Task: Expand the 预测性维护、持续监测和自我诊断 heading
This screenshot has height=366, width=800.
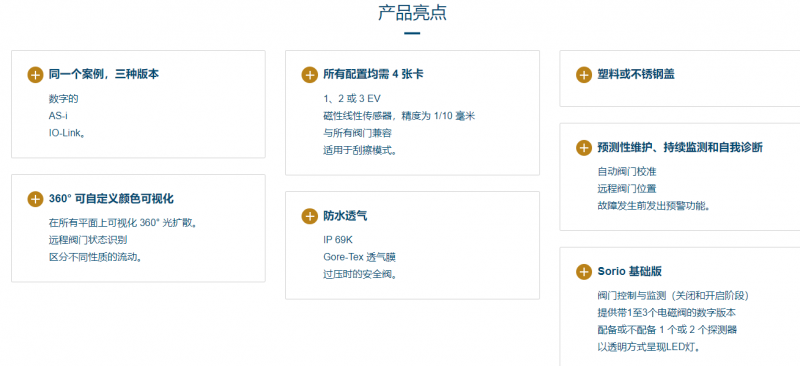Action: point(680,148)
